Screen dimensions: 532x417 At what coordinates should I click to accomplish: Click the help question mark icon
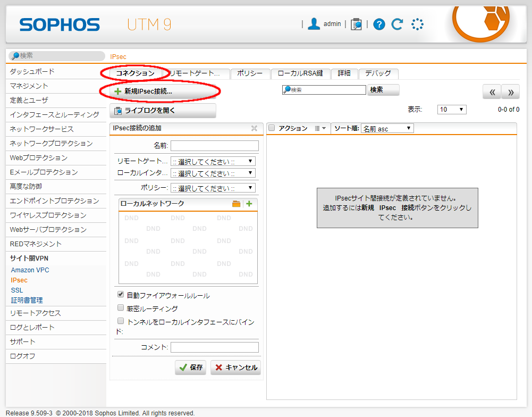coord(379,24)
